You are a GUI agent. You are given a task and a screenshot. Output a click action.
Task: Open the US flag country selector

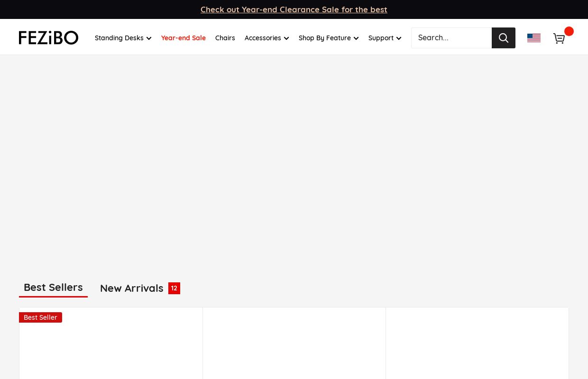533,38
